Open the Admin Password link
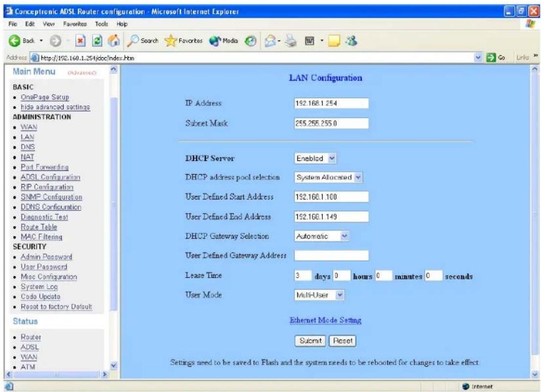This screenshot has width=541, height=392. (x=46, y=257)
